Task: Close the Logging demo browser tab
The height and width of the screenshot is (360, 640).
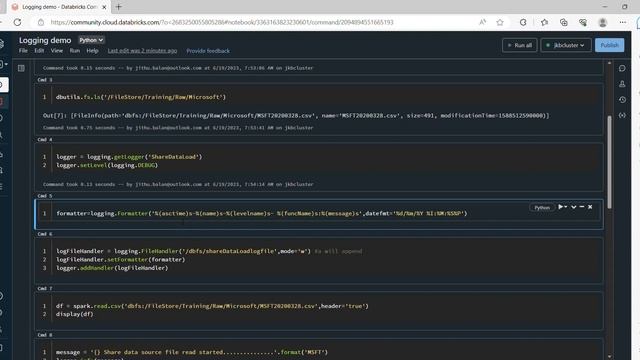Action: point(104,7)
